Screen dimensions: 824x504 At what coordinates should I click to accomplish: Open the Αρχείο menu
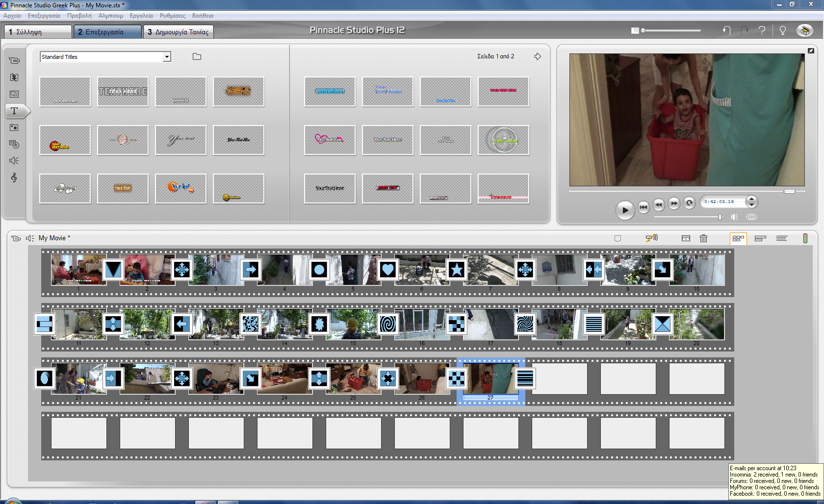(12, 16)
